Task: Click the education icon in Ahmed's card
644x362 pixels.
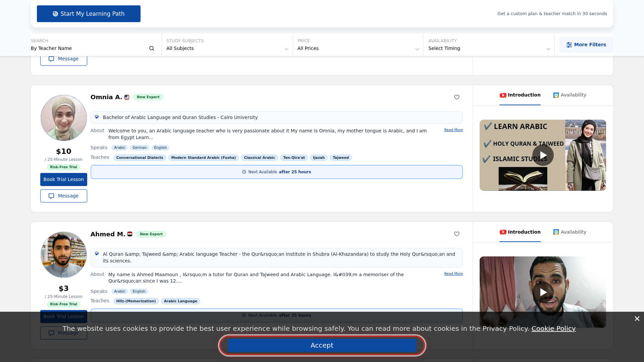Action: point(97,254)
